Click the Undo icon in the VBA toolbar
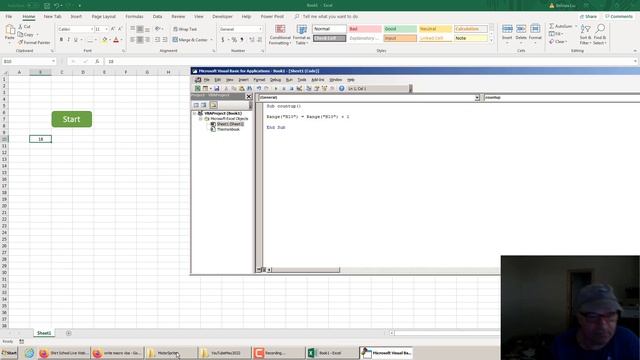Screen dimensions: 640x360 click(x=259, y=88)
